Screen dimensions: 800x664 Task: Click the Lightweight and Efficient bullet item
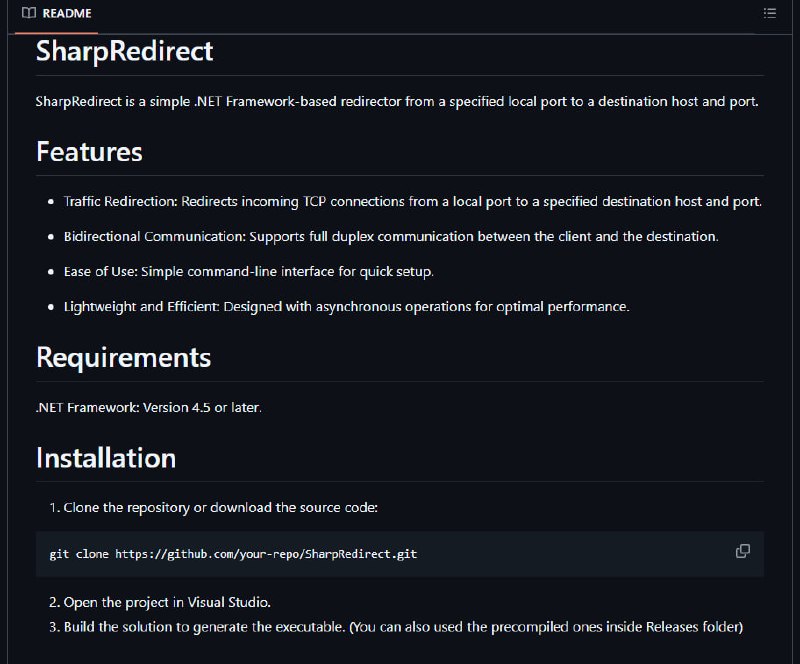click(346, 307)
